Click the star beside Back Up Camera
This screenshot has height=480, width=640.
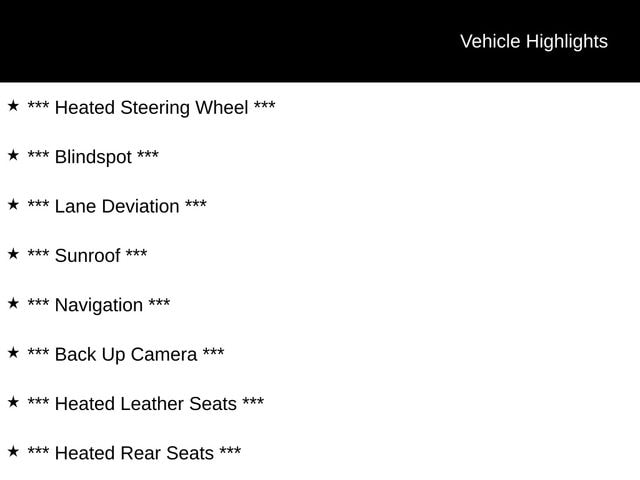[x=13, y=352]
